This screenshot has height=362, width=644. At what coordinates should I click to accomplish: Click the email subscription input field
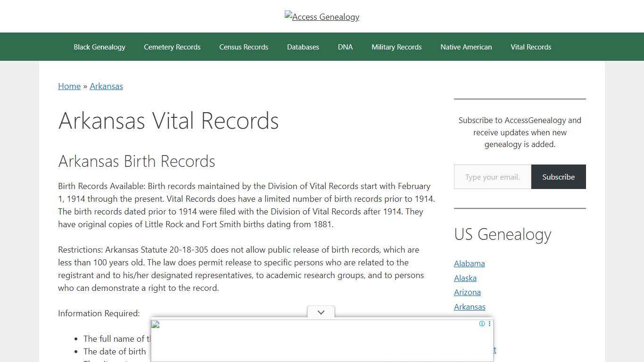coord(492,177)
